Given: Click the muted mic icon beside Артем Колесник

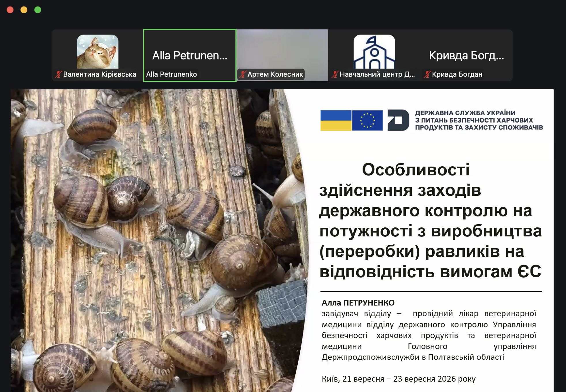Looking at the screenshot, I should coord(243,74).
